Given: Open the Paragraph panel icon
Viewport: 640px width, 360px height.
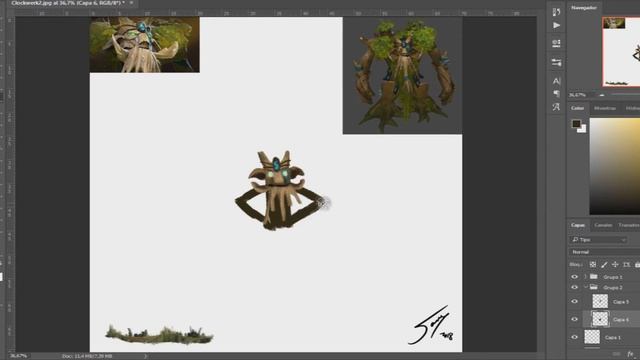Looking at the screenshot, I should [x=556, y=93].
